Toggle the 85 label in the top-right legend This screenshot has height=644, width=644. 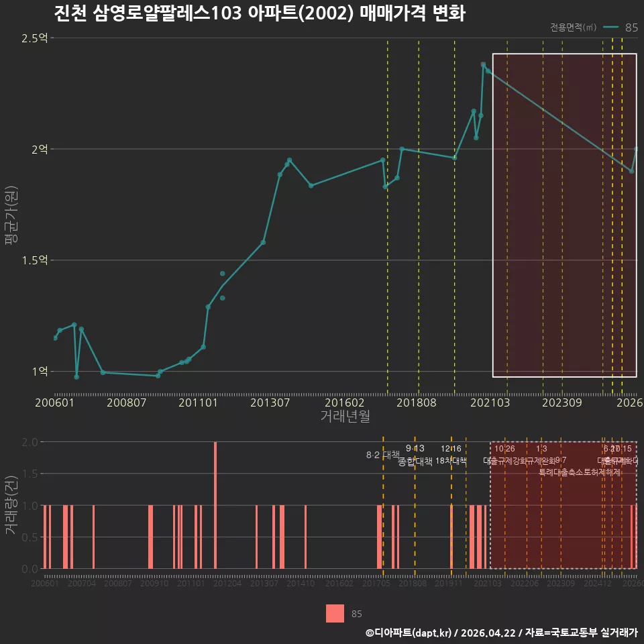click(631, 28)
